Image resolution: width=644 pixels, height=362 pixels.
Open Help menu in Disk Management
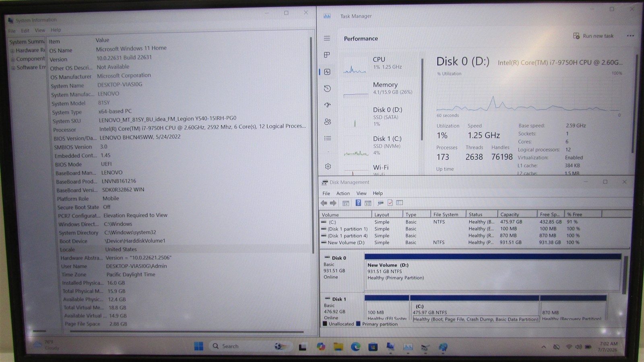click(x=378, y=193)
